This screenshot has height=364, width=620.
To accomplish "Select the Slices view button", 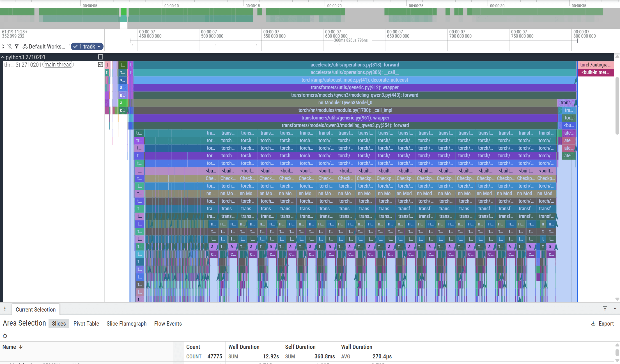I will point(59,324).
